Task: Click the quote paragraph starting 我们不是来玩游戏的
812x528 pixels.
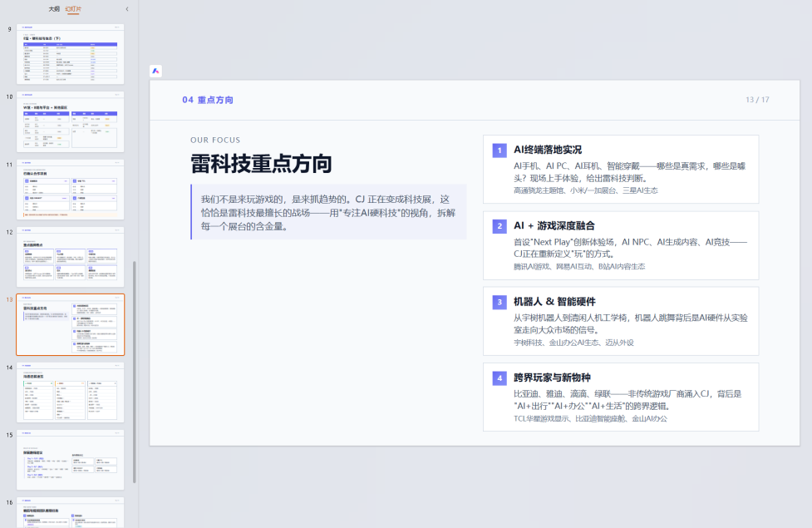Action: [329, 212]
